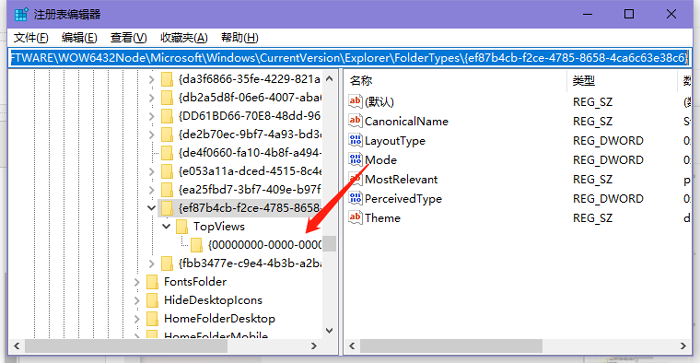700x363 pixels.
Task: Select the MostRelevant value name
Action: (401, 179)
